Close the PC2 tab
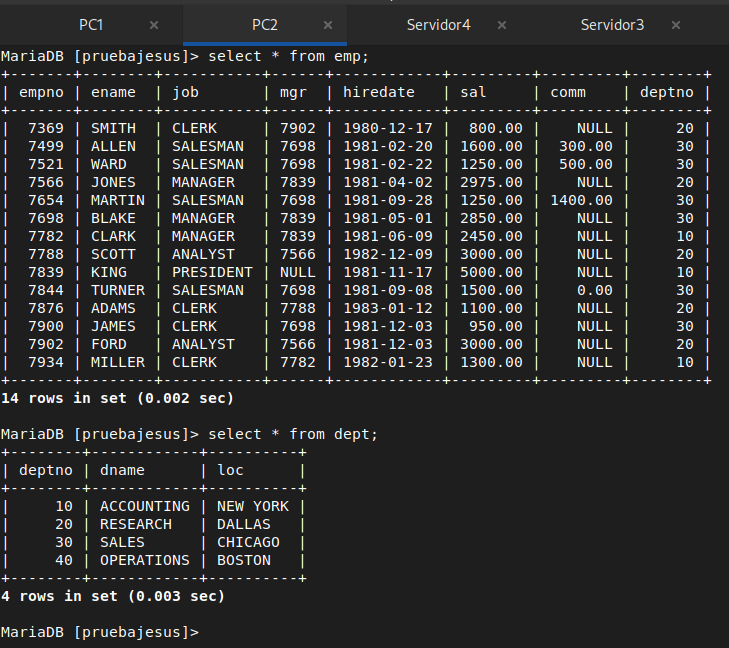 point(328,25)
